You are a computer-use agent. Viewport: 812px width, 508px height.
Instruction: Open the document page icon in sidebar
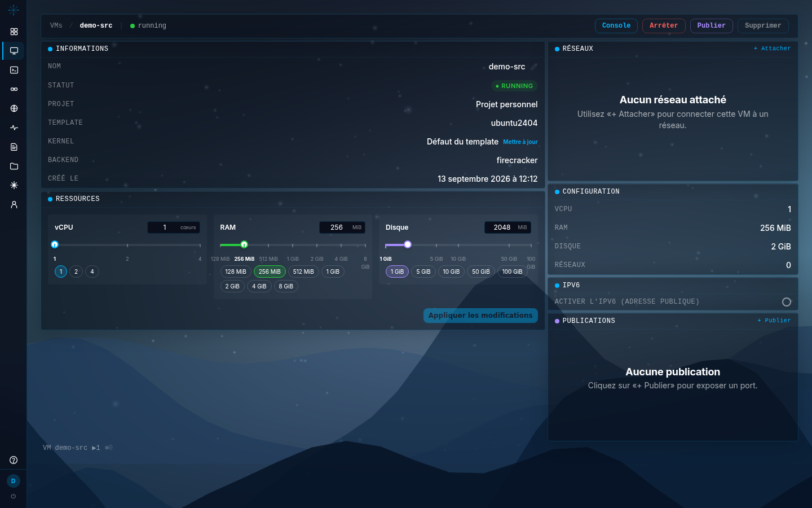click(14, 147)
